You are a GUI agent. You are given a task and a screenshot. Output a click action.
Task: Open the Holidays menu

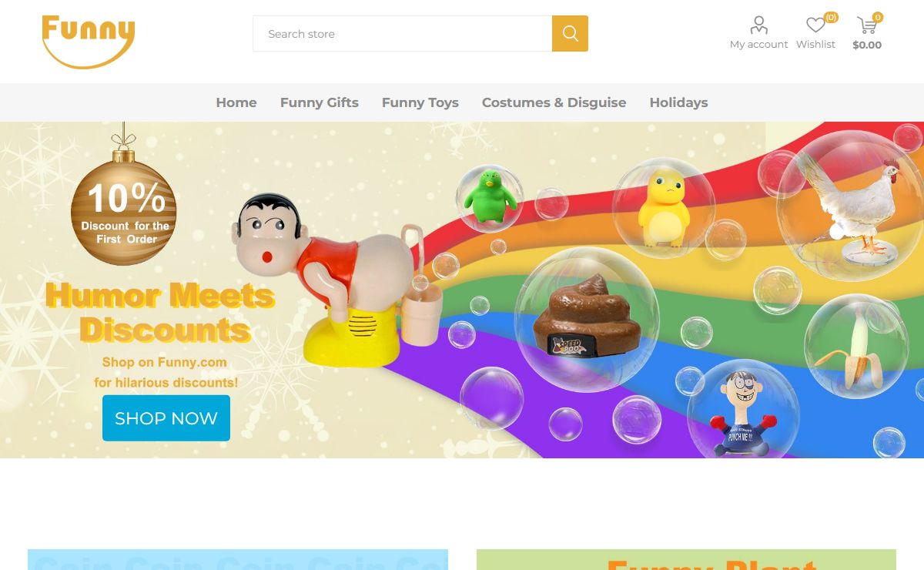(678, 102)
